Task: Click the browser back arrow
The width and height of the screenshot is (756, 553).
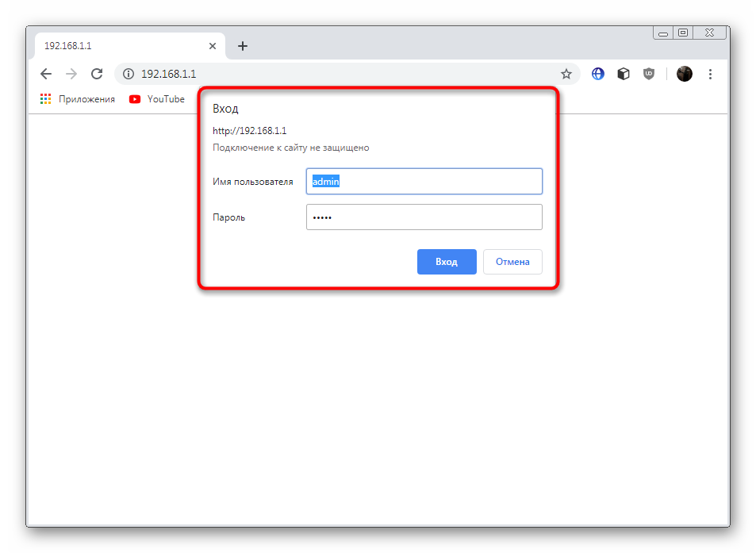Action: tap(46, 74)
